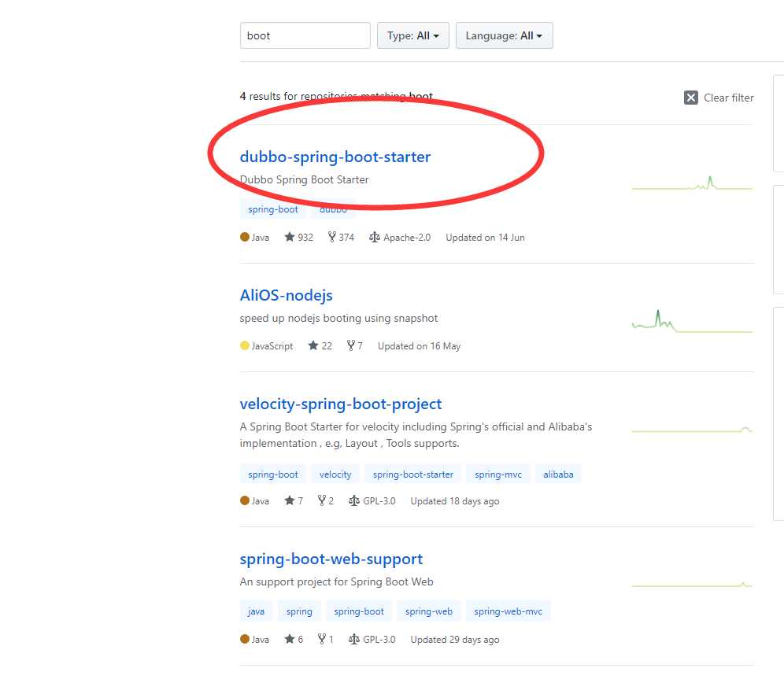Click the activity graph for spring-boot-web-support
Screen dimensions: 784x694
tap(692, 585)
